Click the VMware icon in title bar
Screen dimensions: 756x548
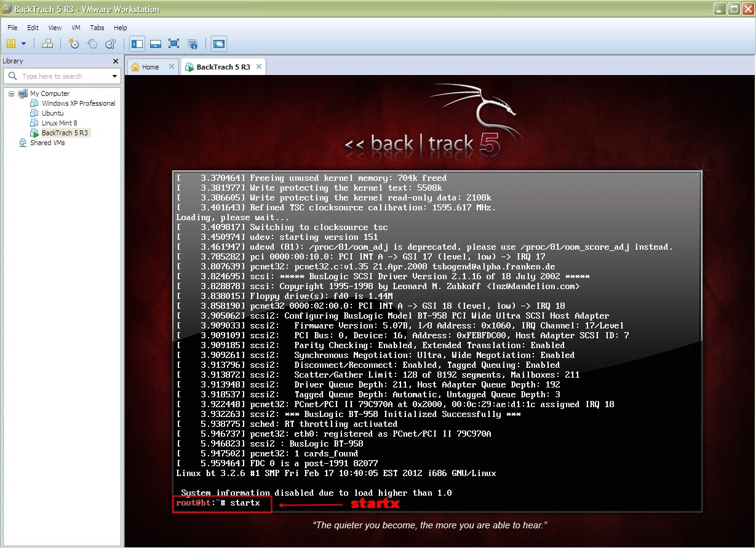7,9
